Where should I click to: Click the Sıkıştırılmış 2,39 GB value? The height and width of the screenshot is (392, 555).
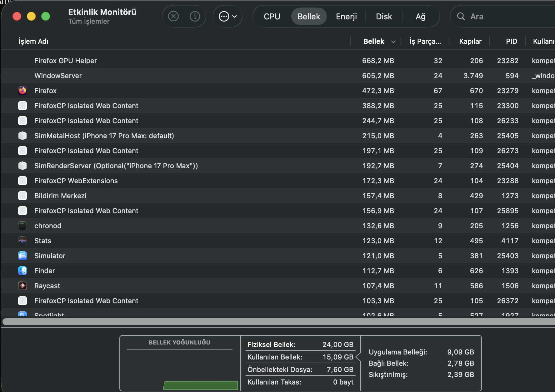tap(461, 374)
